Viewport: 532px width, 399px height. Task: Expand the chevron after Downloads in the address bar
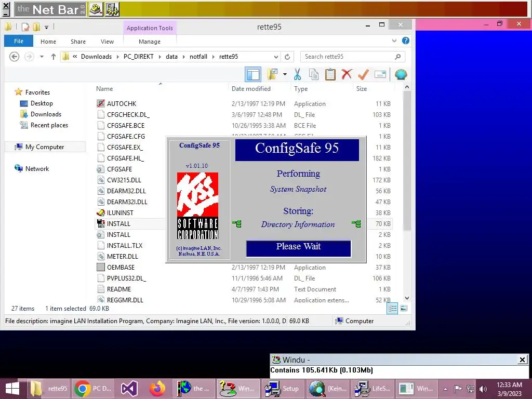[x=118, y=57]
